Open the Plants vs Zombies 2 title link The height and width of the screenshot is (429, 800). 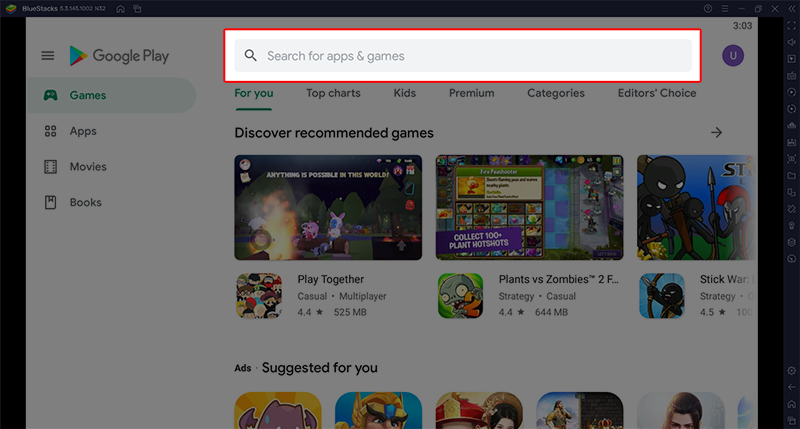pos(558,280)
